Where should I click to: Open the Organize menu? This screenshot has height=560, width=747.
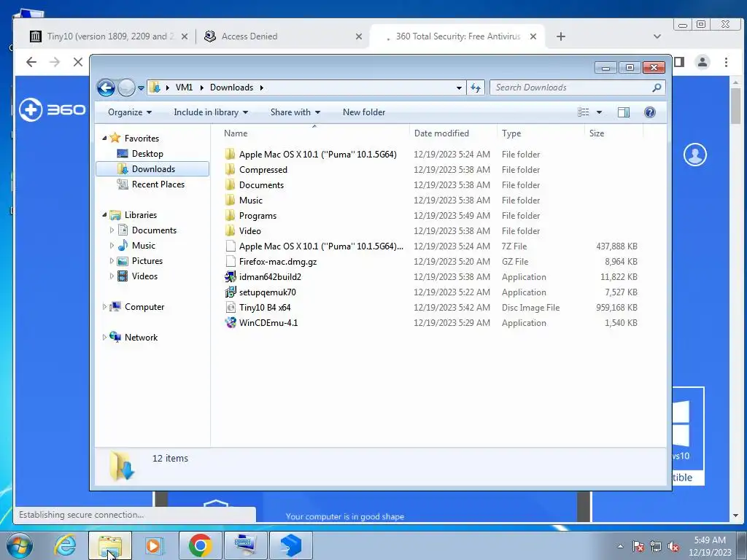click(x=130, y=112)
